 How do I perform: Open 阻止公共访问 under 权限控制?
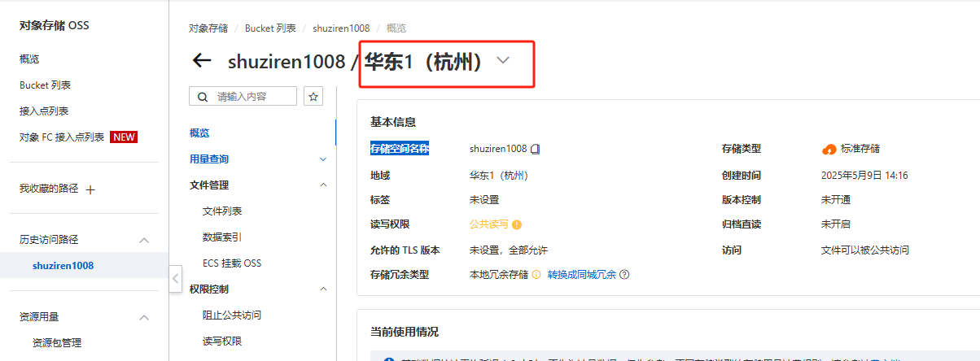(232, 315)
